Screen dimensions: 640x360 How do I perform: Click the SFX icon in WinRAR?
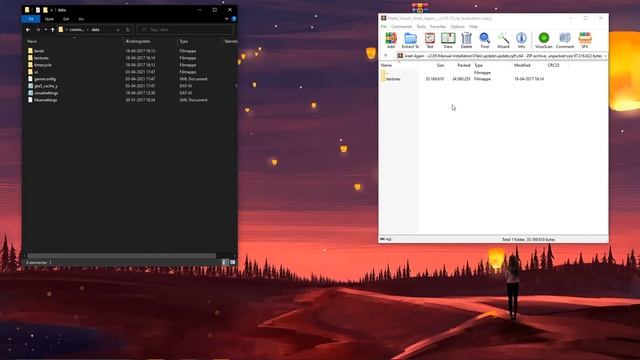coord(585,40)
